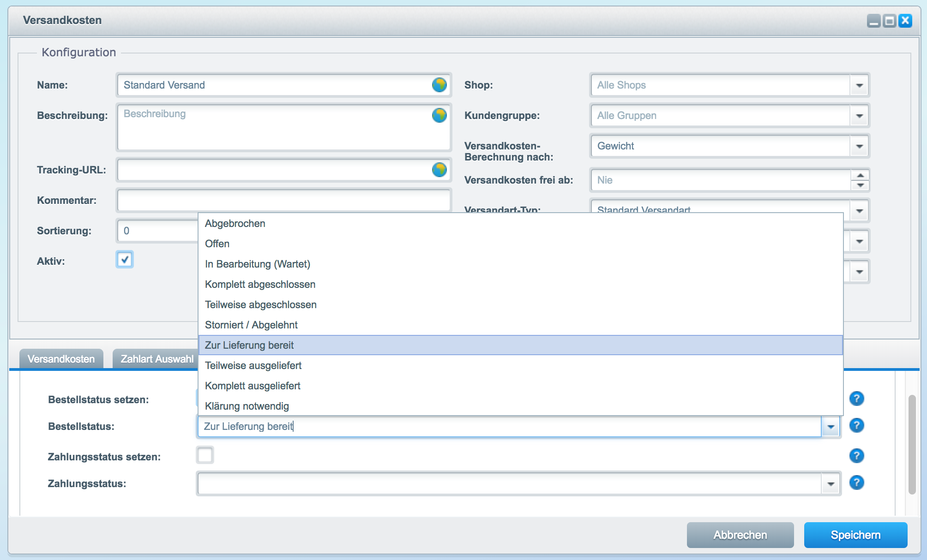Choose In Bearbeitung (Wartet) option

point(520,264)
